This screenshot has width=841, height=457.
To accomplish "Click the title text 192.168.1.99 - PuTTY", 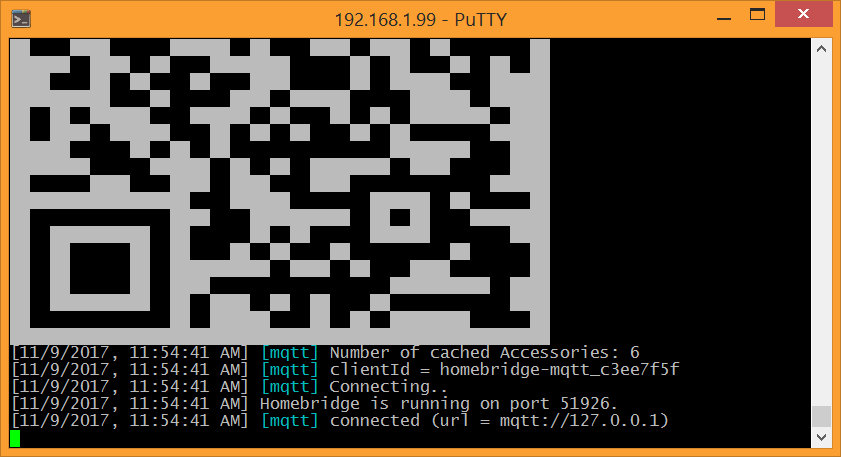I will [x=420, y=20].
